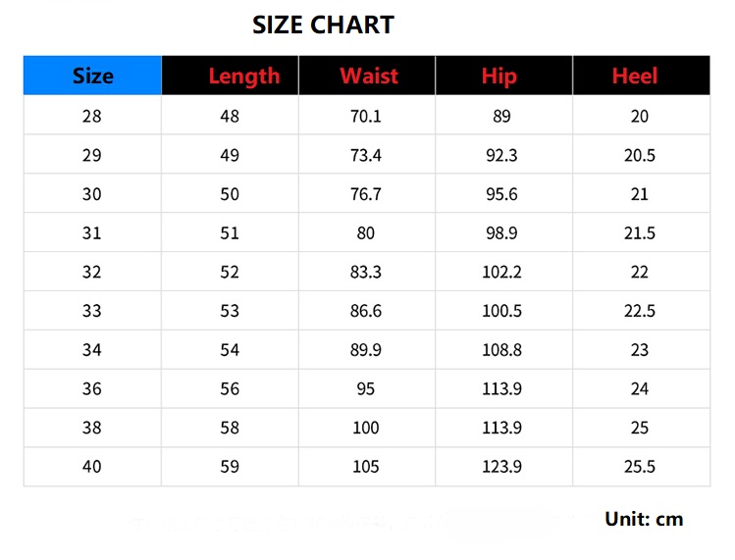Screen dimensions: 735x560
Task: Select hip value 123.9
Action: point(501,467)
